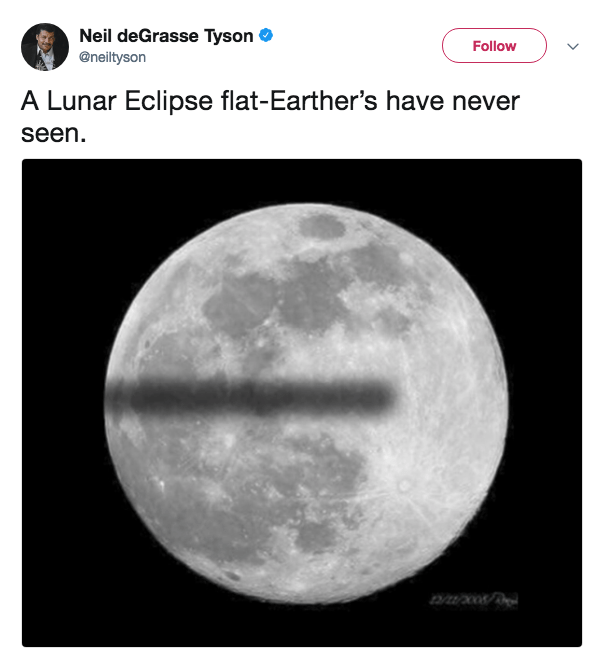Image resolution: width=601 pixels, height=655 pixels.
Task: Click the blue verified badge
Action: (265, 37)
